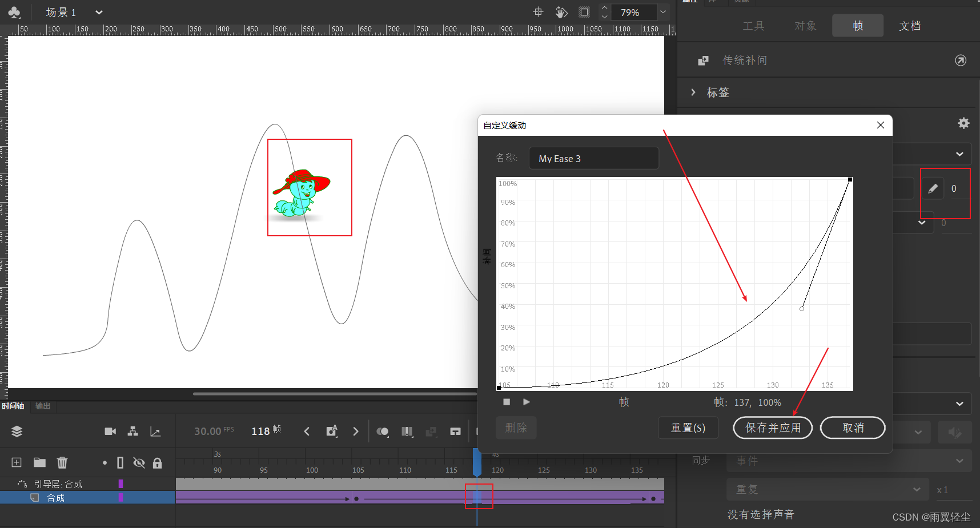Viewport: 980px width, 528px height.
Task: Click the My Ease 3 name field
Action: 594,159
